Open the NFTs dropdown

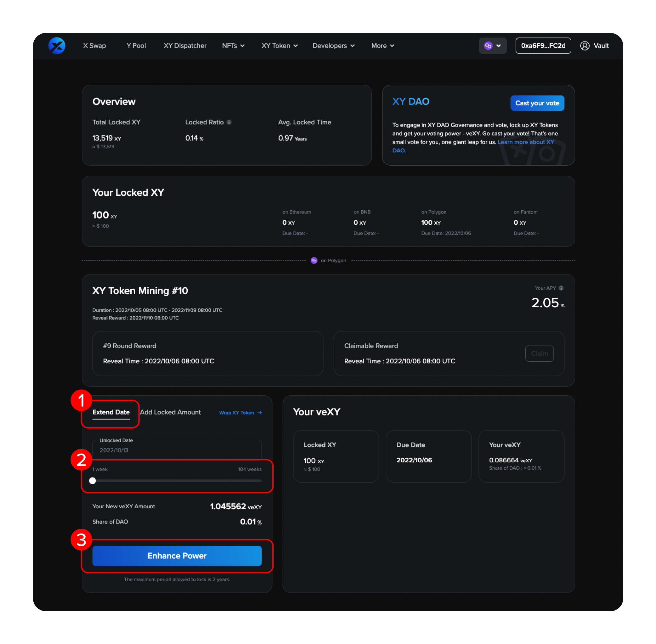pyautogui.click(x=233, y=46)
